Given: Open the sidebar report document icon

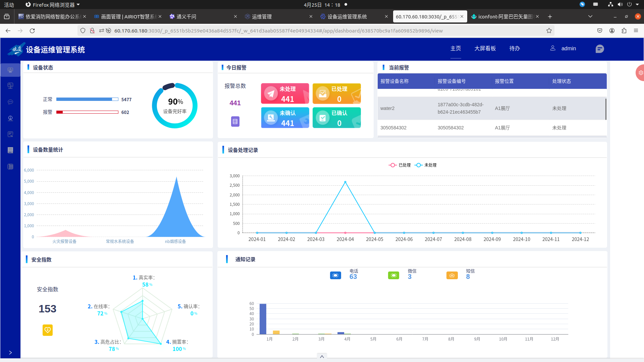Looking at the screenshot, I should pos(10,150).
